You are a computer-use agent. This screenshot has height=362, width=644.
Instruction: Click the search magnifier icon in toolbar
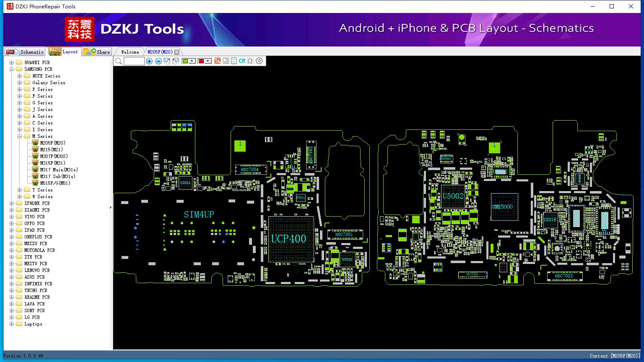pos(119,61)
